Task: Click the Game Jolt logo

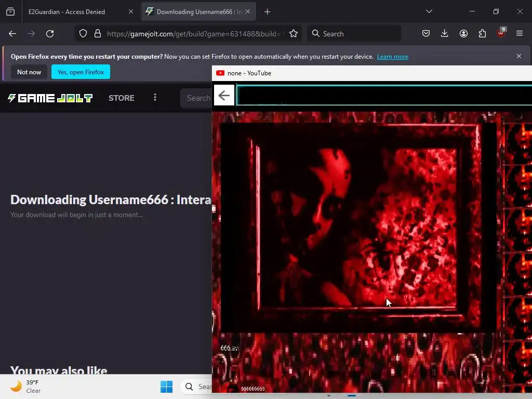Action: click(50, 98)
